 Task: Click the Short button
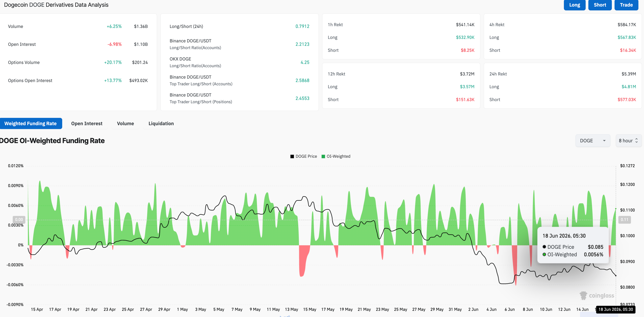point(600,5)
